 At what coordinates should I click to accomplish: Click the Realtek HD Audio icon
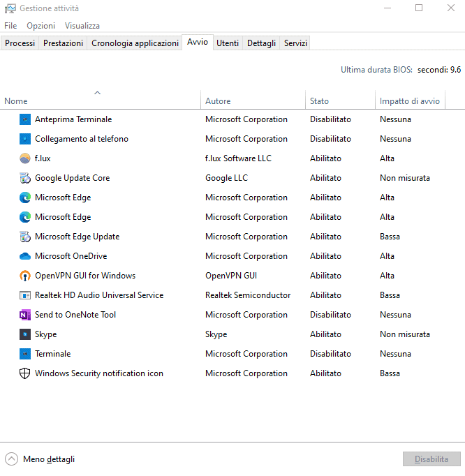click(25, 295)
